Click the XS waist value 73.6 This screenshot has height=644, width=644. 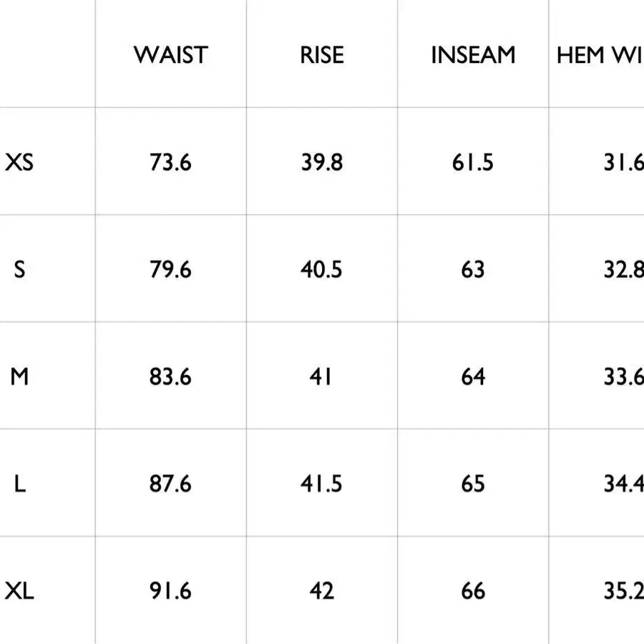pos(170,162)
